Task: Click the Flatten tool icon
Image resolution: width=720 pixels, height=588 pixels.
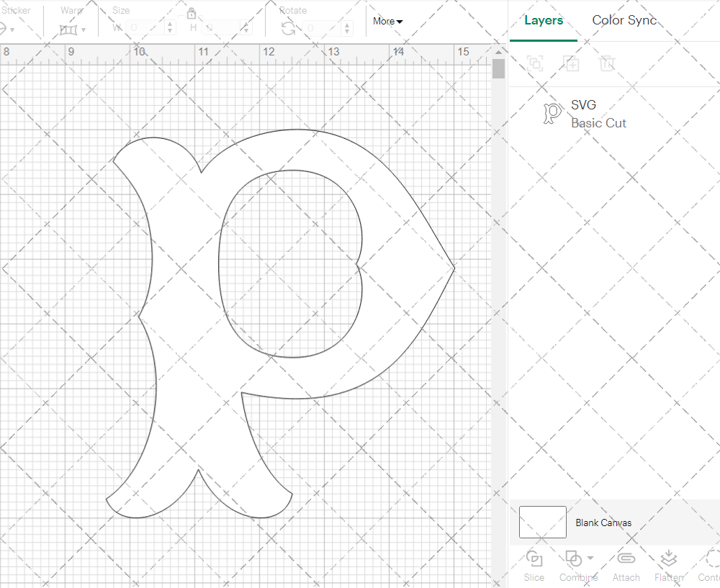Action: pyautogui.click(x=669, y=558)
